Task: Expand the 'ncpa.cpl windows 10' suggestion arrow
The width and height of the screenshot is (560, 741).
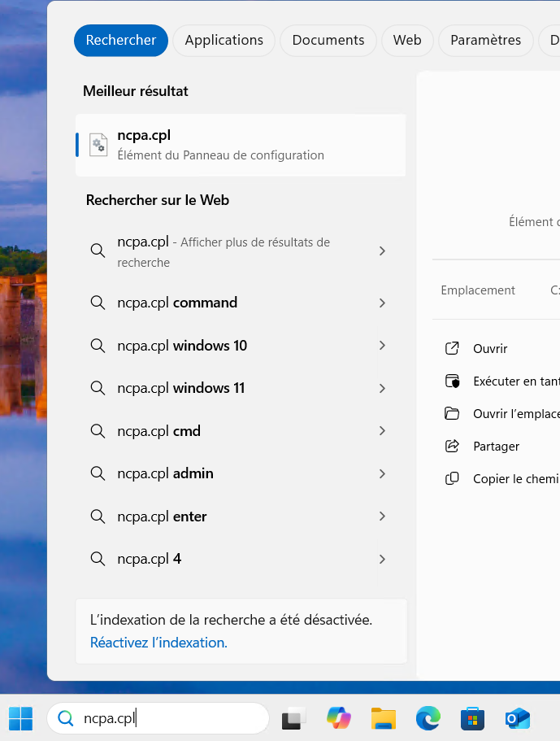Action: pyautogui.click(x=382, y=346)
